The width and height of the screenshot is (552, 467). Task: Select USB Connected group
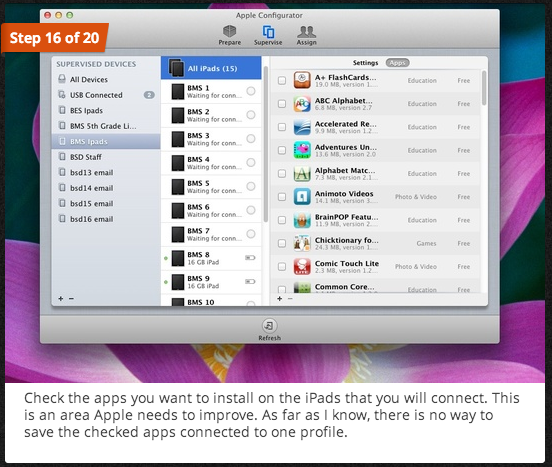(x=106, y=95)
